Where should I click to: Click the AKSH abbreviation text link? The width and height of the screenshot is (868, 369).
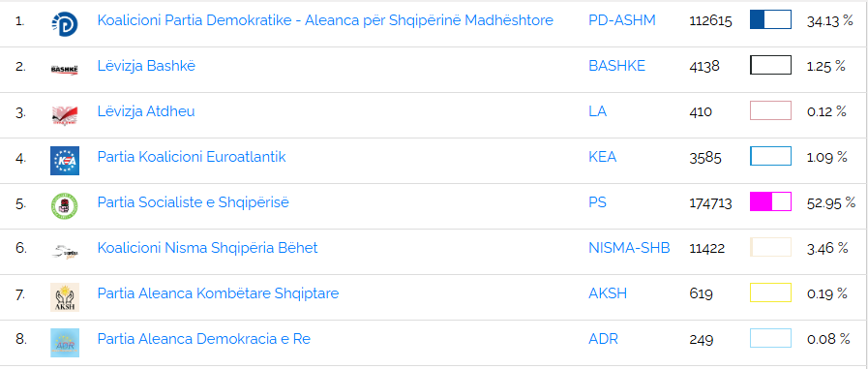[608, 293]
